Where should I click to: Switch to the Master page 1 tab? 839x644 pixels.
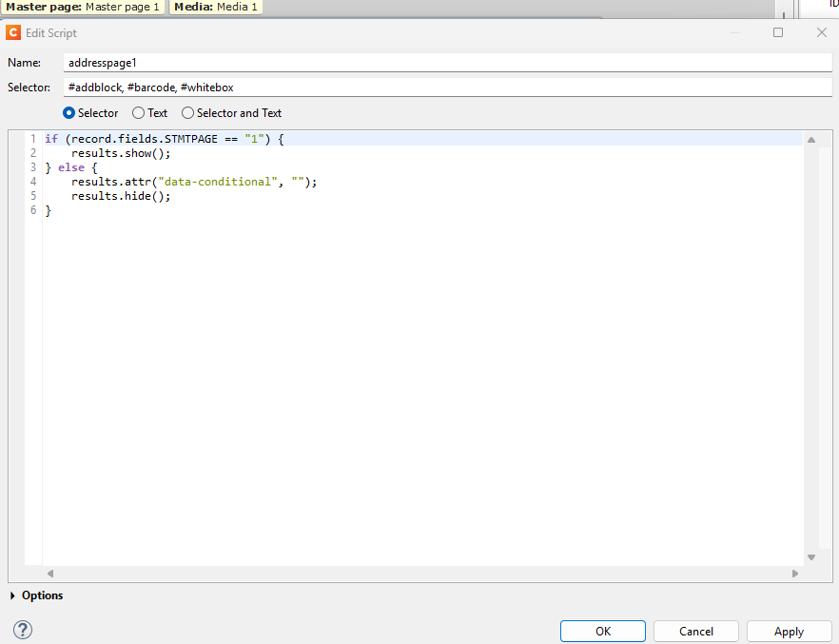[x=84, y=7]
